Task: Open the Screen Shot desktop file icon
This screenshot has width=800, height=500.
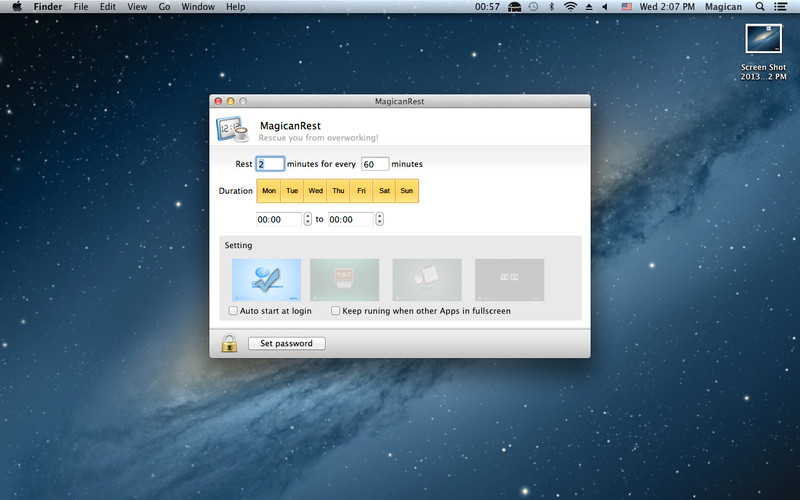Action: pos(763,39)
